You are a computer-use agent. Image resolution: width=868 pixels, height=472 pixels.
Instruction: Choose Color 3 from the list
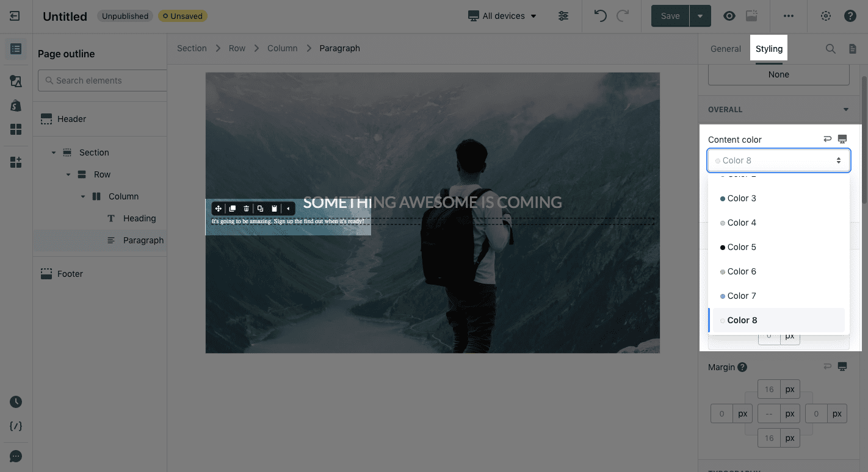(778, 198)
